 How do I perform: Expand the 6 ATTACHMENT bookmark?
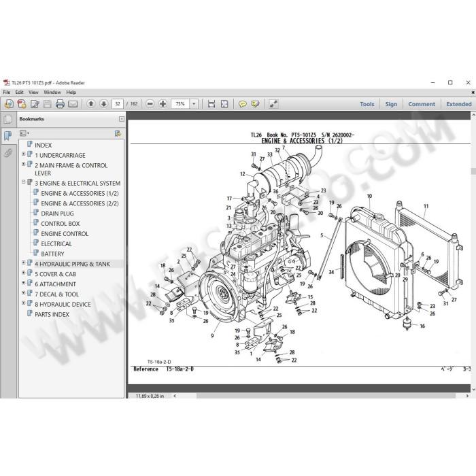[x=23, y=283]
